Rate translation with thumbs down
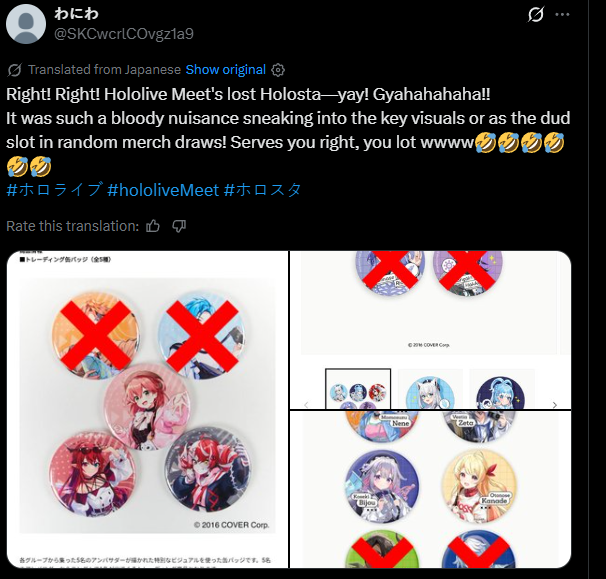 click(x=179, y=226)
